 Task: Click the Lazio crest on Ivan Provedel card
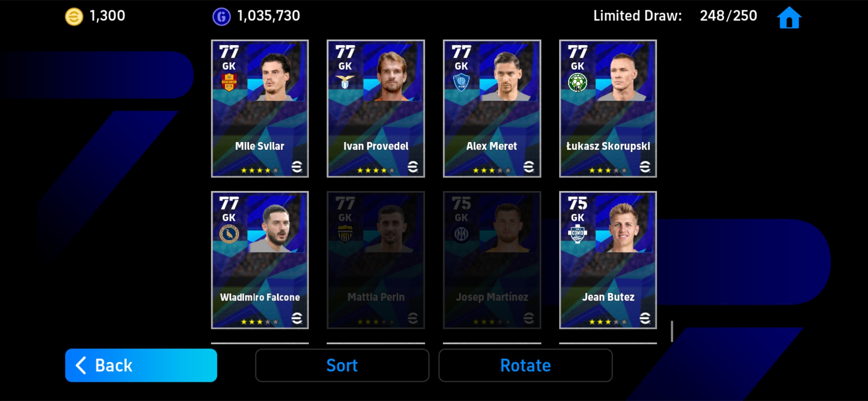point(345,82)
